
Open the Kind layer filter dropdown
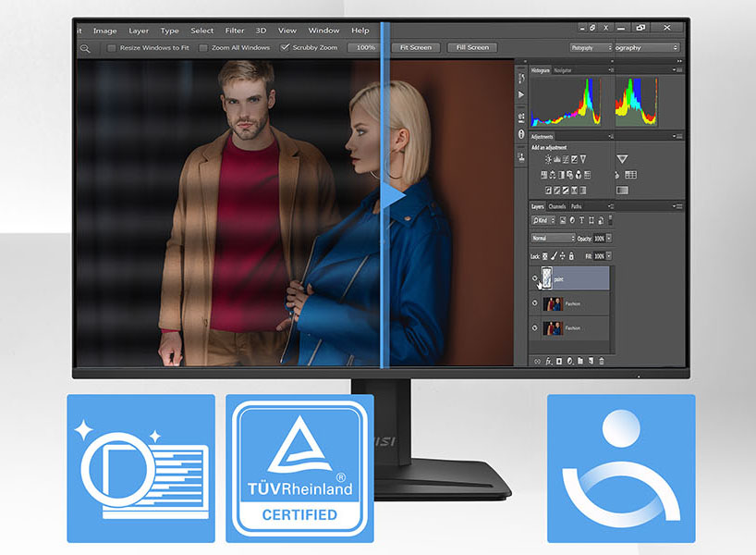[x=544, y=221]
